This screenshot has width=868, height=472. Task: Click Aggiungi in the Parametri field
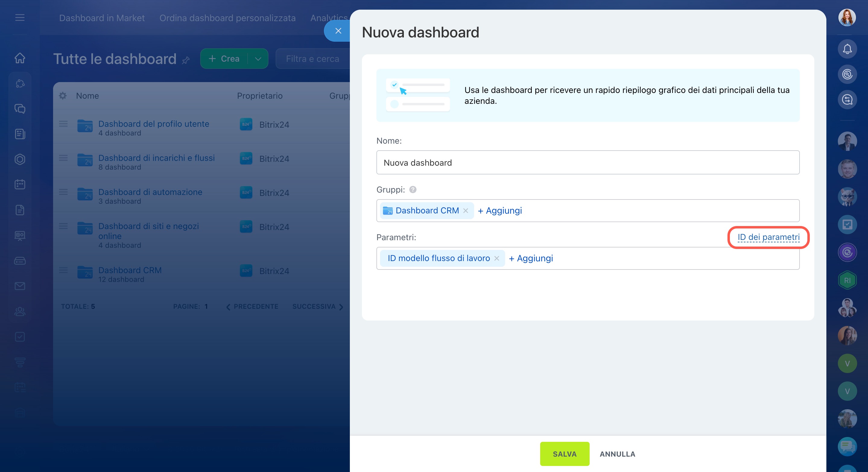click(531, 258)
